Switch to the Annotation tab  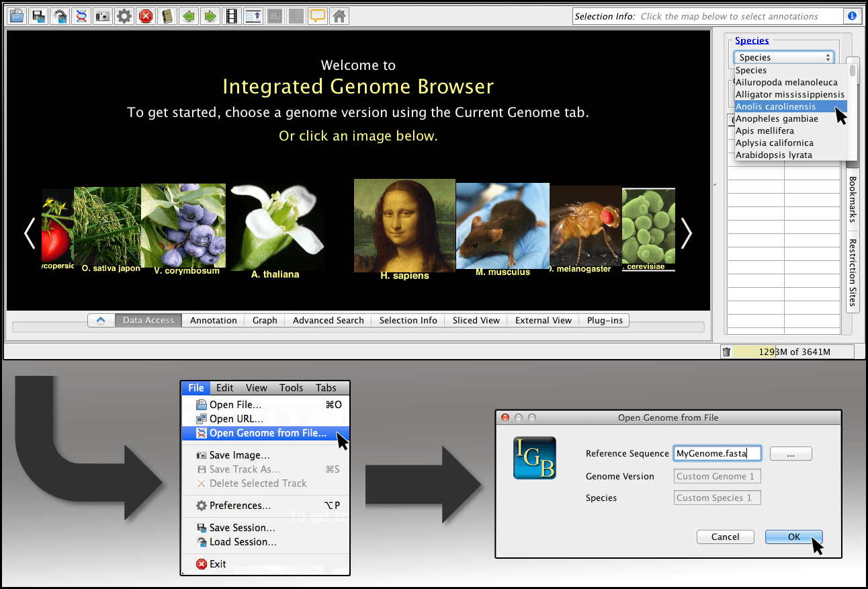(213, 321)
